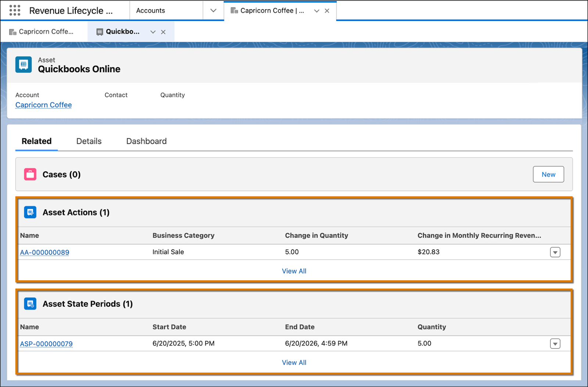Close the Capricorn Coffee workspace tab
Screen dimensions: 588x387
pos(327,11)
